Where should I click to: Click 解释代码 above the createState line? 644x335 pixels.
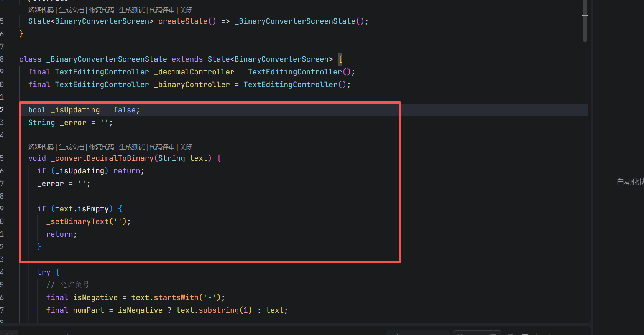coord(41,10)
